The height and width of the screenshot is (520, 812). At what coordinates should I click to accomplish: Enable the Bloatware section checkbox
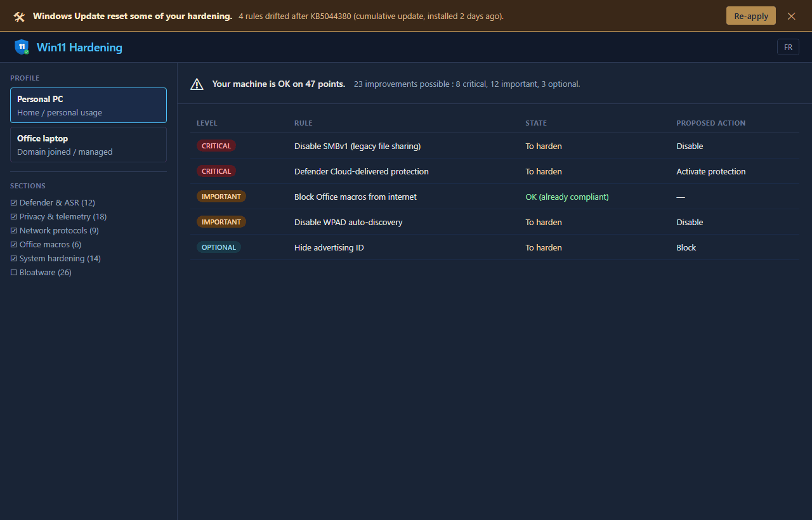(14, 273)
